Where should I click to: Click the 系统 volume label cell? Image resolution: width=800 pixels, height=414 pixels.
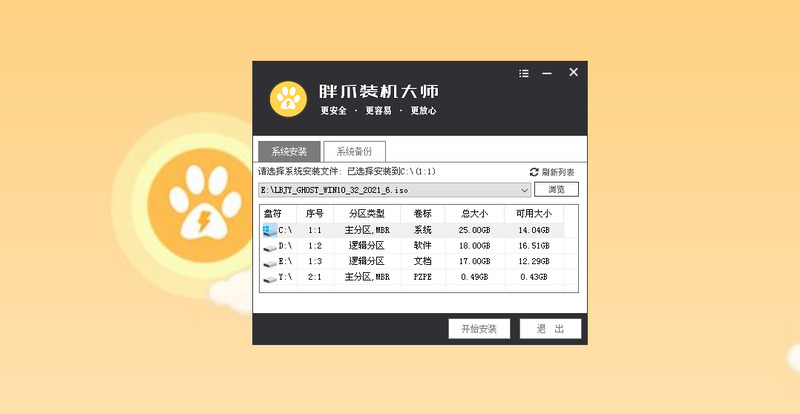click(x=423, y=230)
